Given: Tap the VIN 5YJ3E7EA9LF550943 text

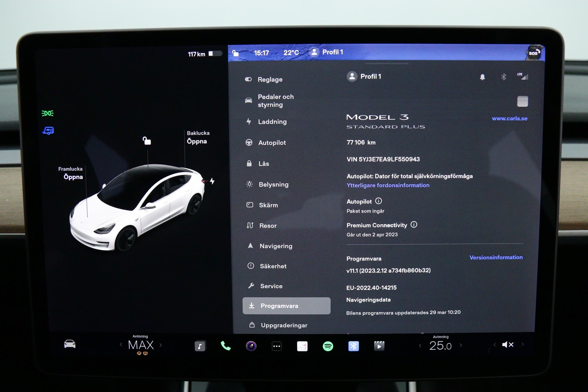Looking at the screenshot, I should click(x=383, y=159).
